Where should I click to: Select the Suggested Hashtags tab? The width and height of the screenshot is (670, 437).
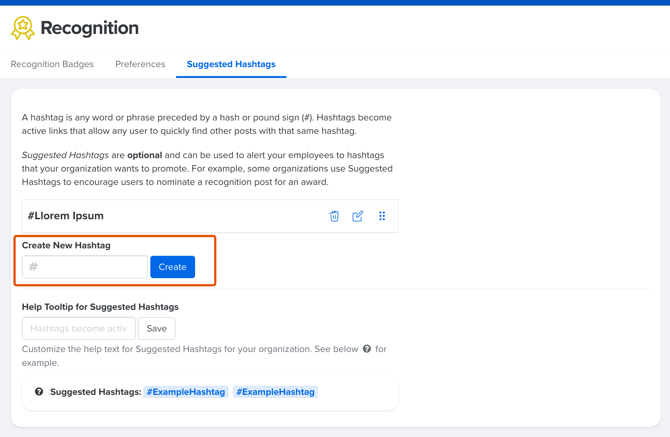click(231, 64)
